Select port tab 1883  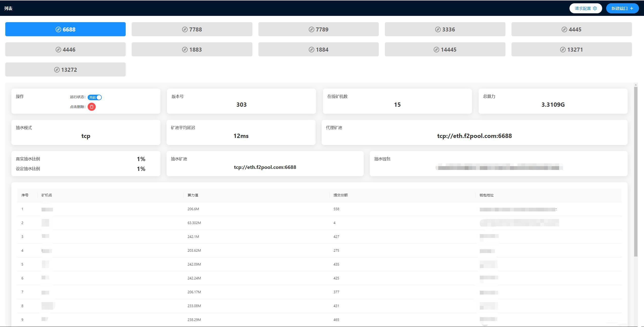192,49
